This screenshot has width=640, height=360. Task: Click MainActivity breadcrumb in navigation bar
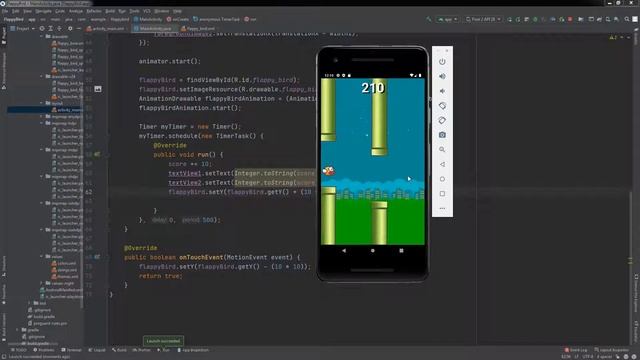click(x=148, y=19)
